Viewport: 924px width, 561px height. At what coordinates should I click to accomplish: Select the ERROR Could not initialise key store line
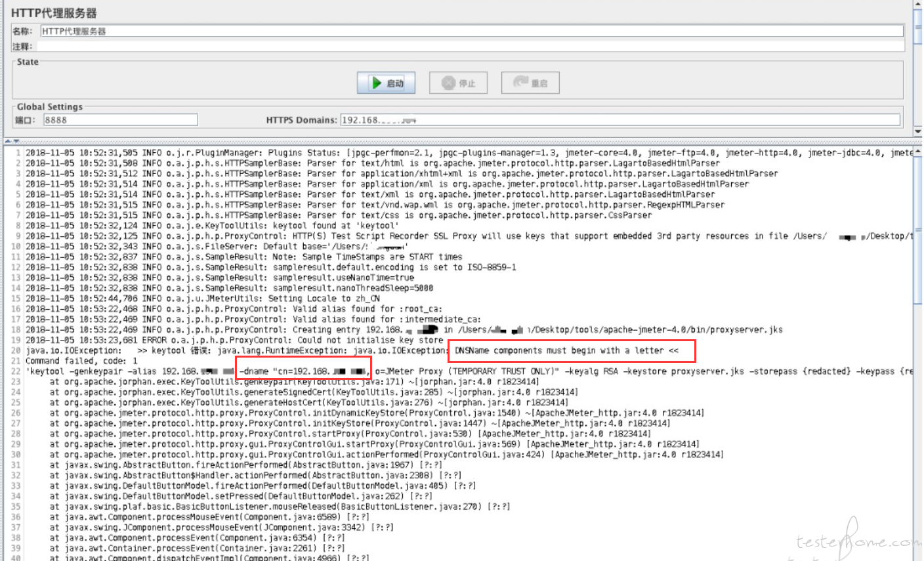(234, 340)
